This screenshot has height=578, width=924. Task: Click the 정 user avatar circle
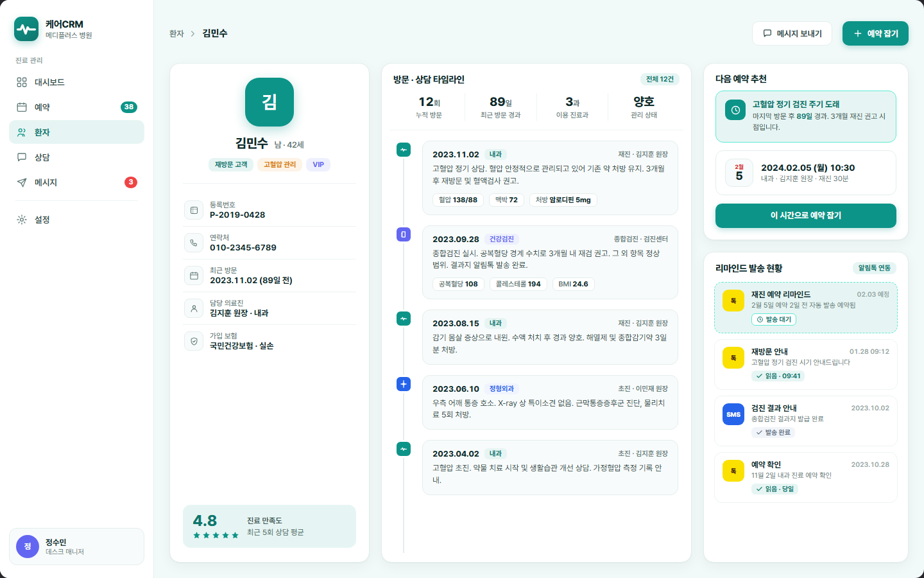point(28,547)
